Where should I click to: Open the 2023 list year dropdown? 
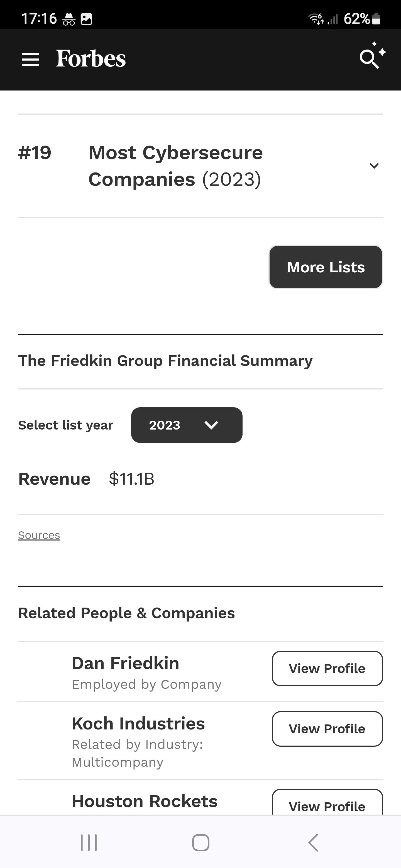click(x=187, y=425)
